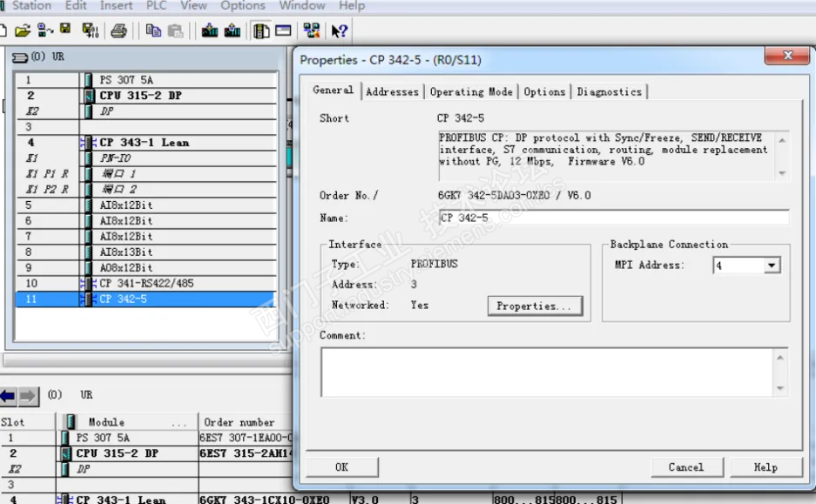Image resolution: width=816 pixels, height=504 pixels.
Task: Click the Slot column header
Action: tap(27, 422)
